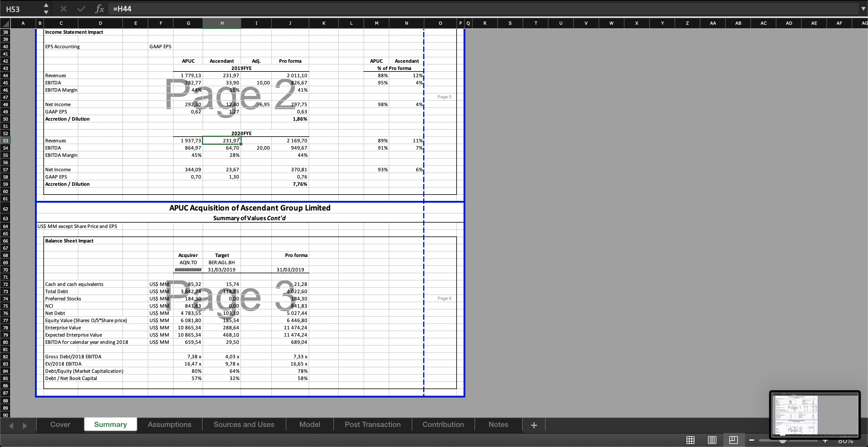Viewport: 868px width, 447px height.
Task: Click the 2020FYE heading cell
Action: point(241,133)
